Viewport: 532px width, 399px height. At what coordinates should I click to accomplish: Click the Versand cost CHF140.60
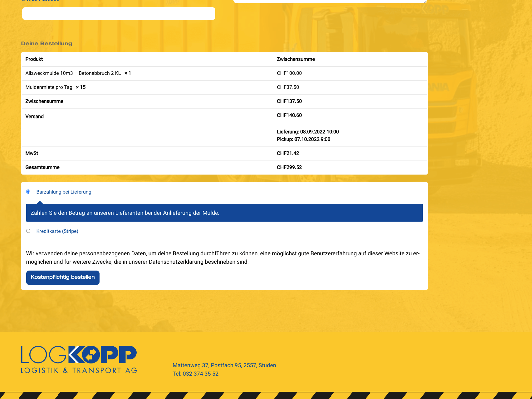pyautogui.click(x=289, y=115)
